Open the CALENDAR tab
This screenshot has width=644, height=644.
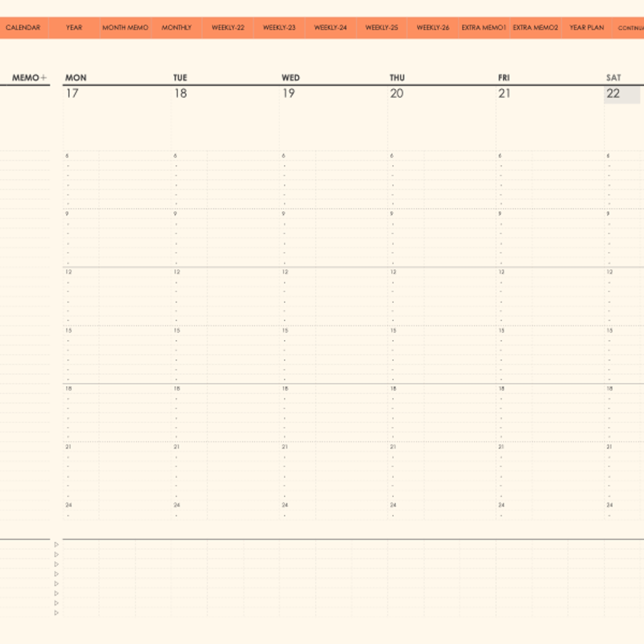coord(23,27)
